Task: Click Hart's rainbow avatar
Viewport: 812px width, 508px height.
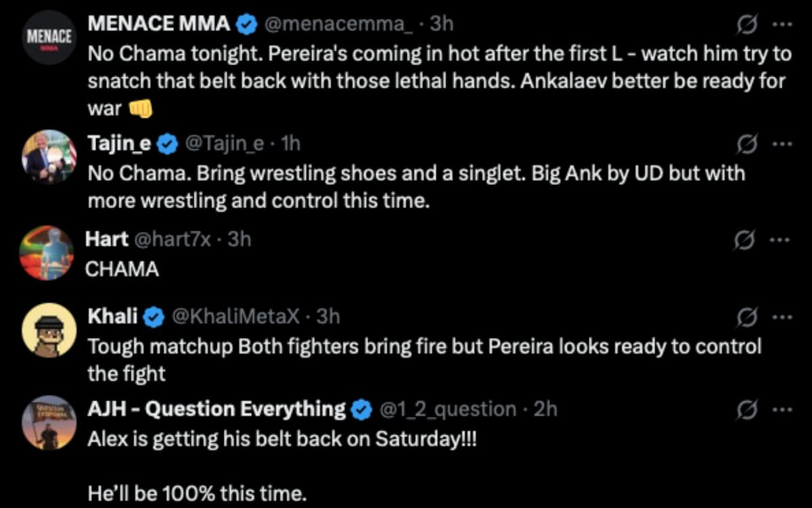Action: 47,252
